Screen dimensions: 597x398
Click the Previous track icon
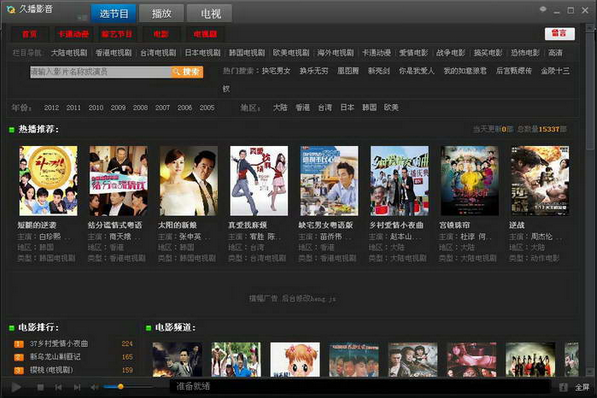(x=58, y=387)
